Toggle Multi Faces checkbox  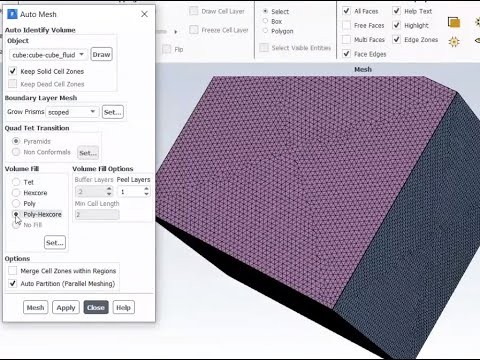pos(346,39)
